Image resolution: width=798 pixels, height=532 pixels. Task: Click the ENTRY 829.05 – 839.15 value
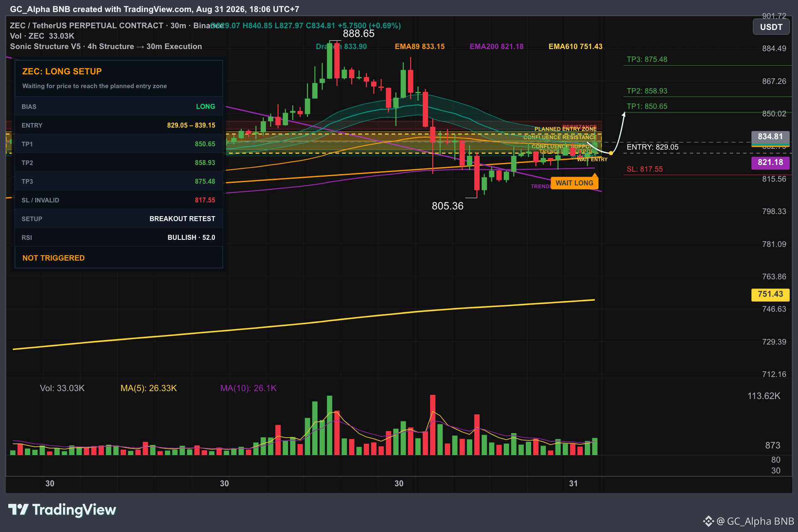click(191, 126)
